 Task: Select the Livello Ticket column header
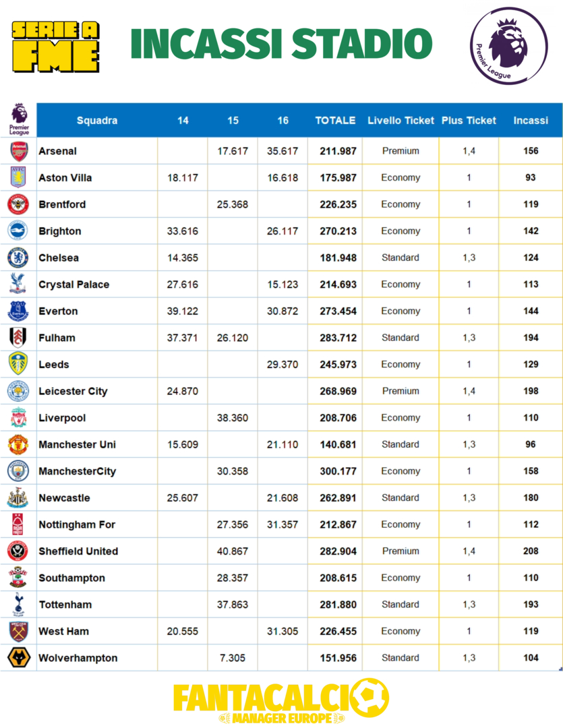point(401,121)
